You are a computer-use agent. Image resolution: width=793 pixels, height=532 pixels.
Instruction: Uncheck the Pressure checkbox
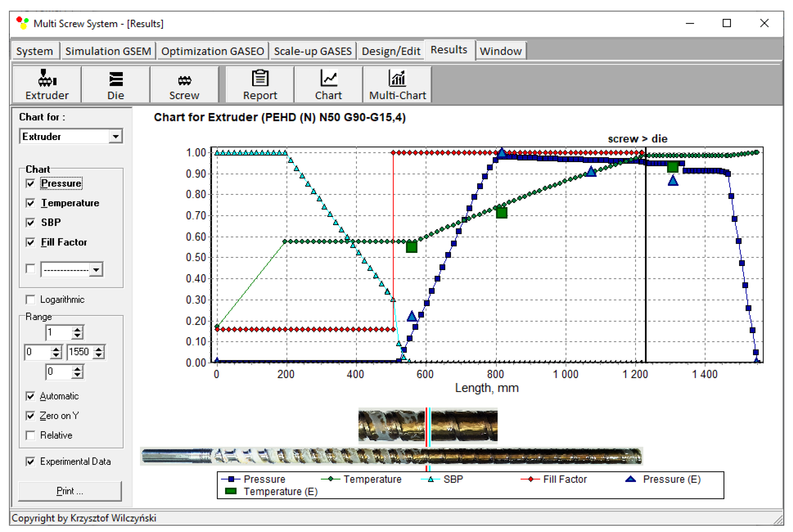pyautogui.click(x=30, y=184)
